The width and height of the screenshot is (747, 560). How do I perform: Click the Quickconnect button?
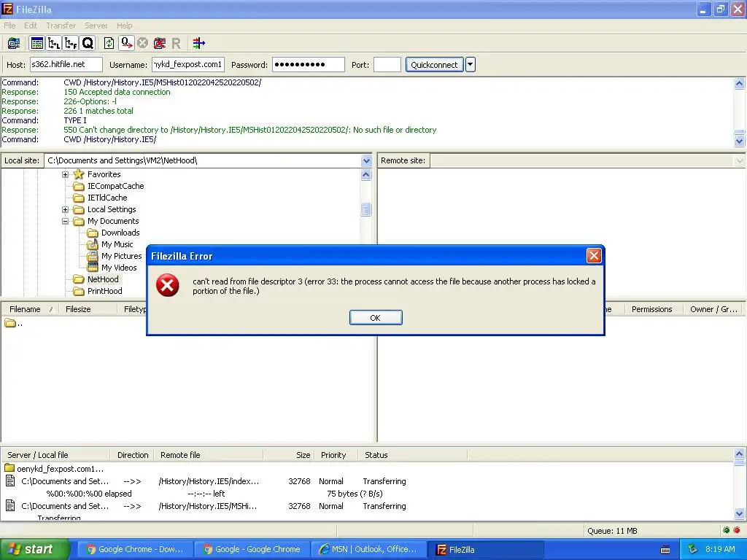tap(434, 64)
